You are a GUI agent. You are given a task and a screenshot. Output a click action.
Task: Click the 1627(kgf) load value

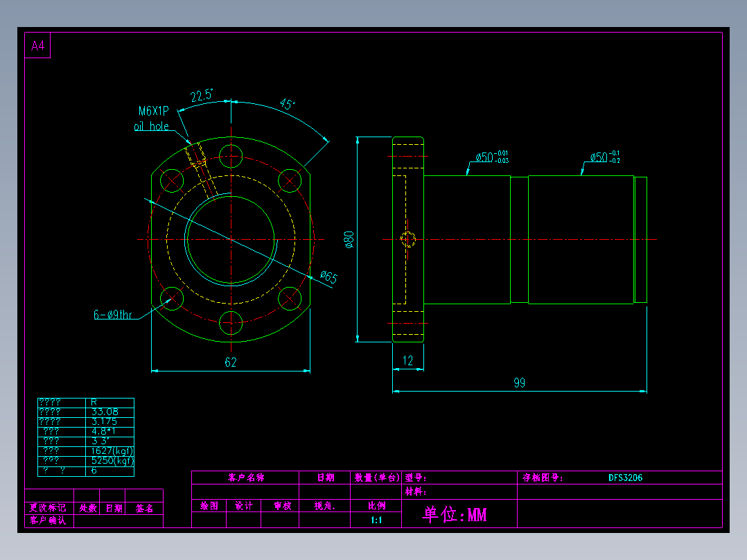coord(112,451)
